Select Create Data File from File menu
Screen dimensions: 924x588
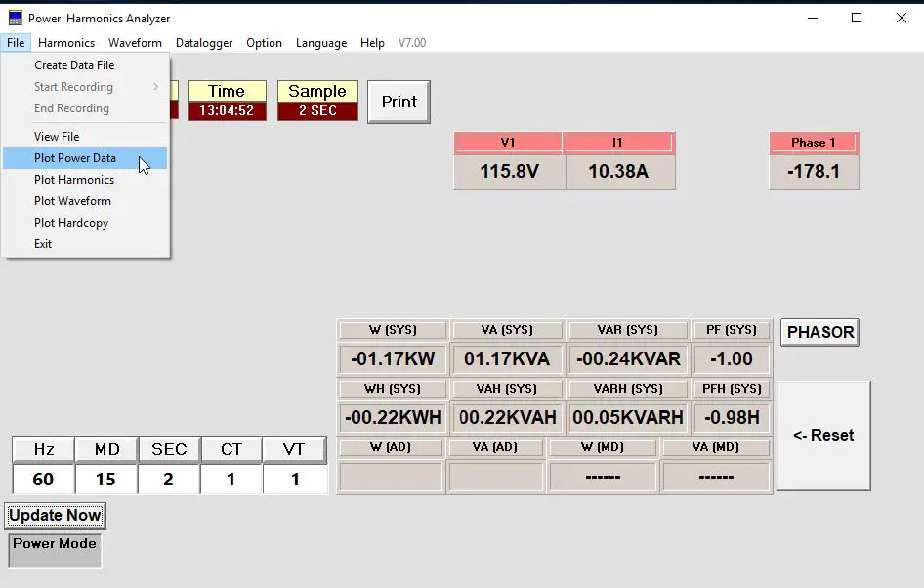[74, 64]
